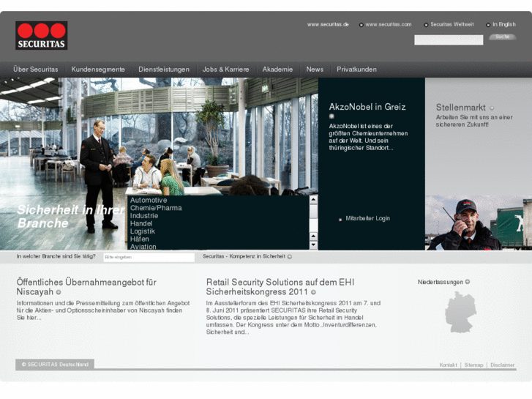532x399 pixels.
Task: Open the Sitemap footer link
Action: (x=473, y=365)
